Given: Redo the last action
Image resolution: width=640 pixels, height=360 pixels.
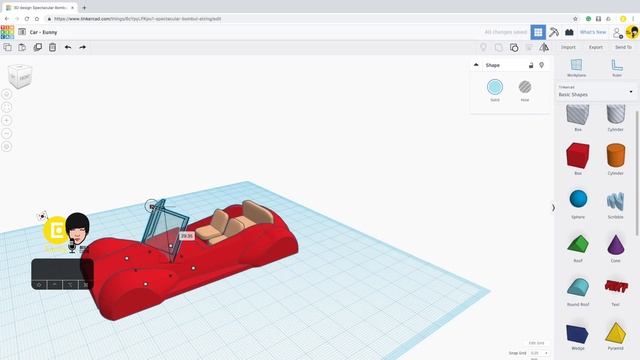Looking at the screenshot, I should coord(82,47).
